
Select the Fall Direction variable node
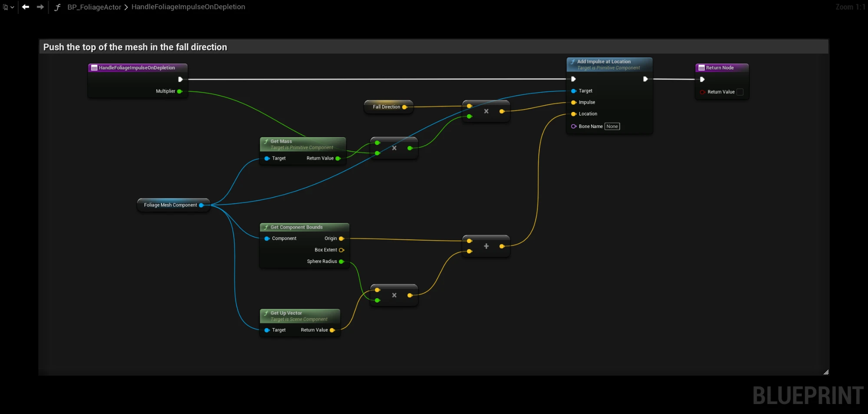(388, 107)
